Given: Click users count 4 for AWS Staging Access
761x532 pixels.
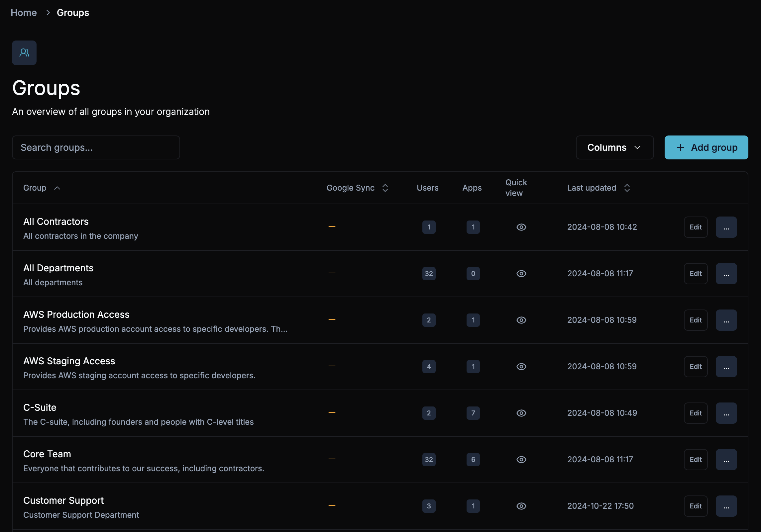Looking at the screenshot, I should (429, 367).
